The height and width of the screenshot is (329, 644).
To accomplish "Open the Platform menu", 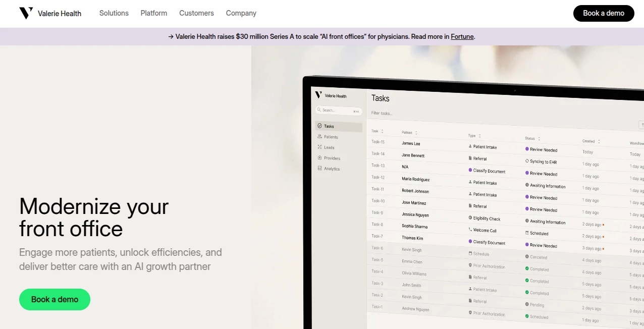I will 154,13.
